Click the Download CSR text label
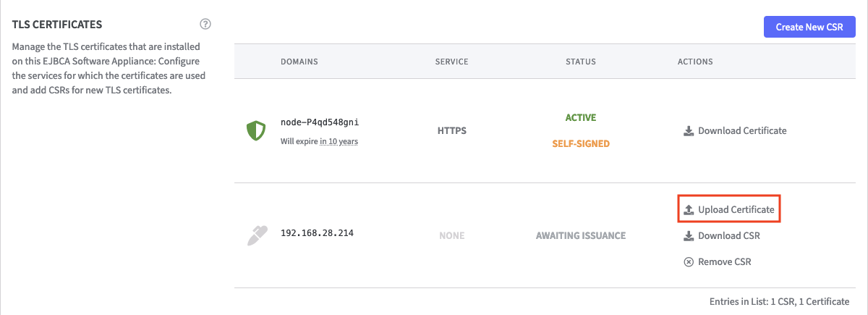Viewport: 868px width, 315px height. click(728, 236)
